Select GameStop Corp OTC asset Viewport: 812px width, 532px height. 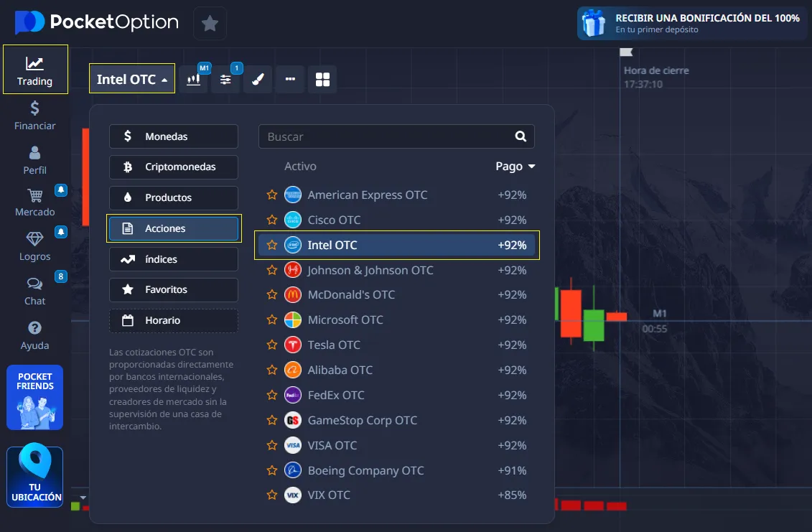pyautogui.click(x=397, y=420)
